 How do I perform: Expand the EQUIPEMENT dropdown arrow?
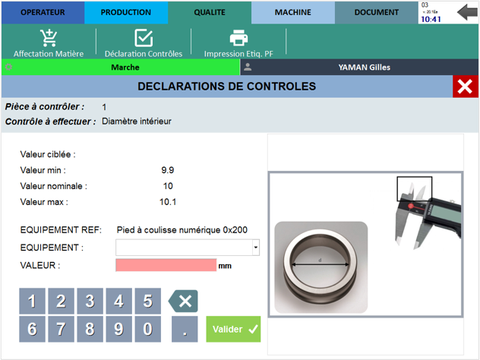(256, 247)
